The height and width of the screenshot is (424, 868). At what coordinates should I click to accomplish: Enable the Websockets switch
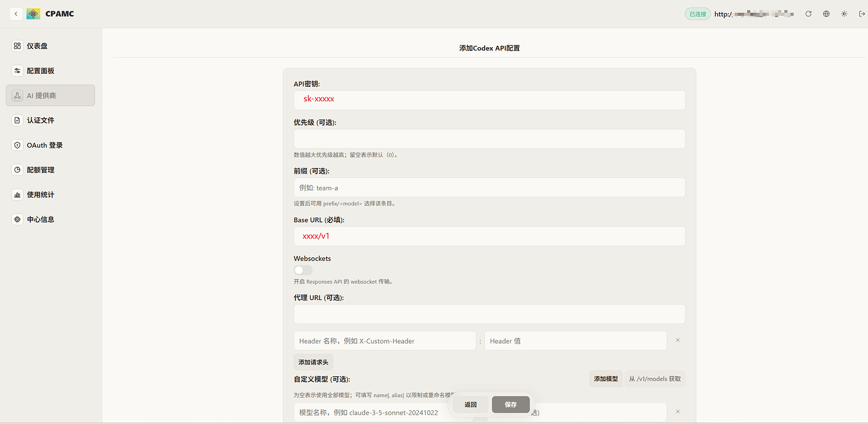point(303,270)
